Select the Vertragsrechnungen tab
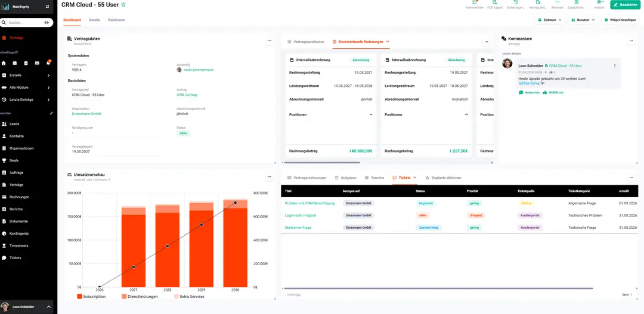644x314 pixels. point(307,178)
